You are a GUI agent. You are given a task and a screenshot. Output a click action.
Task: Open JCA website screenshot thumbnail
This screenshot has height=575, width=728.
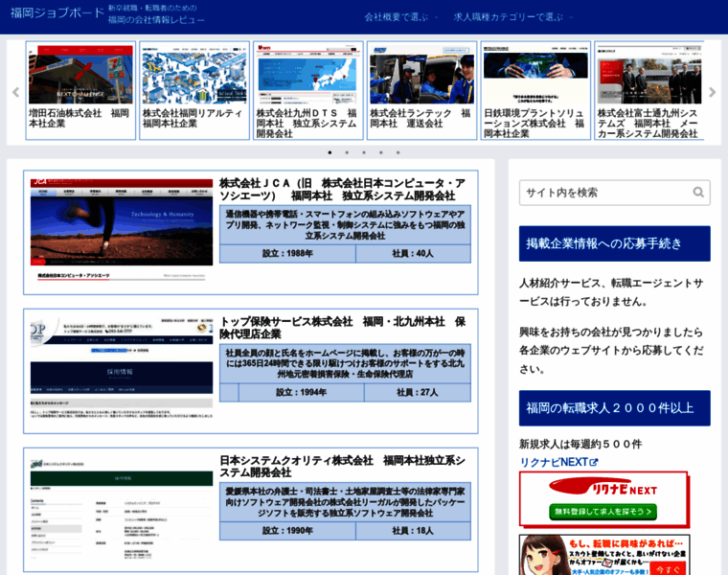pyautogui.click(x=122, y=230)
